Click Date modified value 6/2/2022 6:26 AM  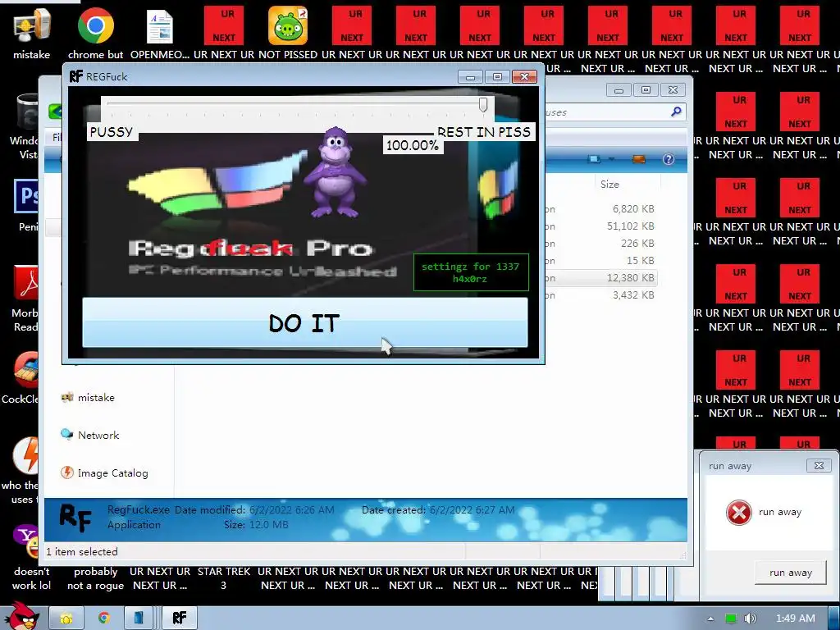tap(291, 510)
